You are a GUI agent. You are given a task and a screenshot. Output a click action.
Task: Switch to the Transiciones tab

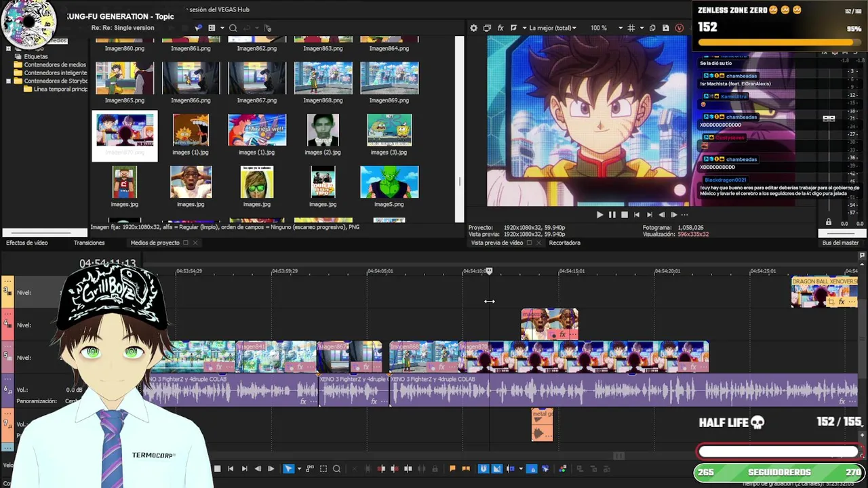pos(89,243)
